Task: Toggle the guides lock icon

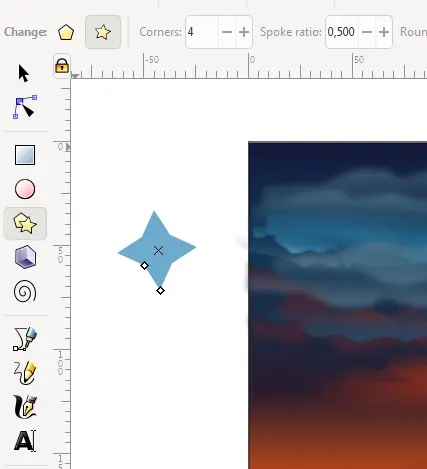Action: coord(62,65)
